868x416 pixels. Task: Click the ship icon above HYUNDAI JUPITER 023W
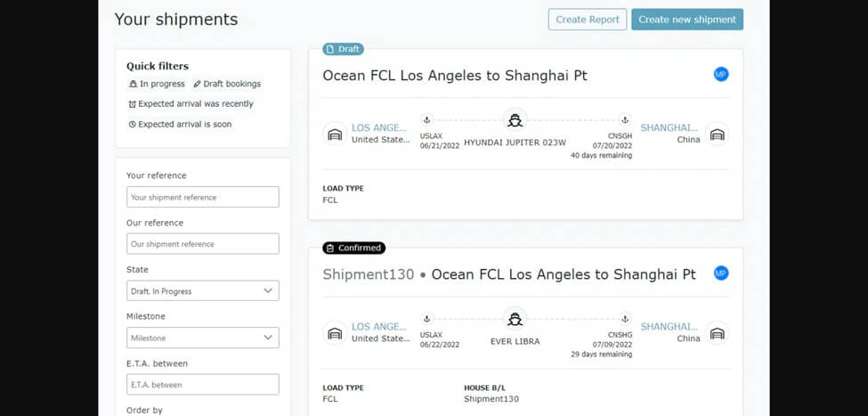(x=514, y=120)
